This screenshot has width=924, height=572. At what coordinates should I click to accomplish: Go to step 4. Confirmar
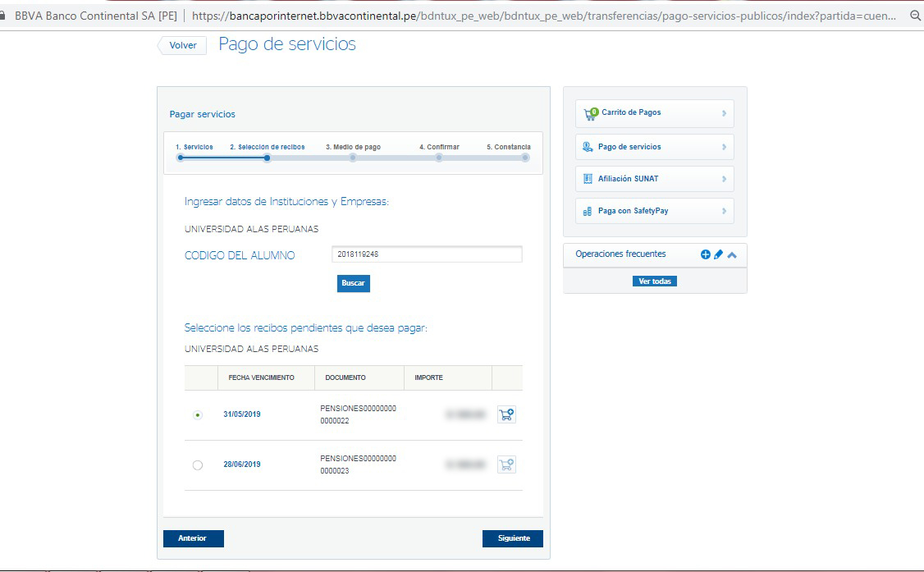pyautogui.click(x=439, y=147)
